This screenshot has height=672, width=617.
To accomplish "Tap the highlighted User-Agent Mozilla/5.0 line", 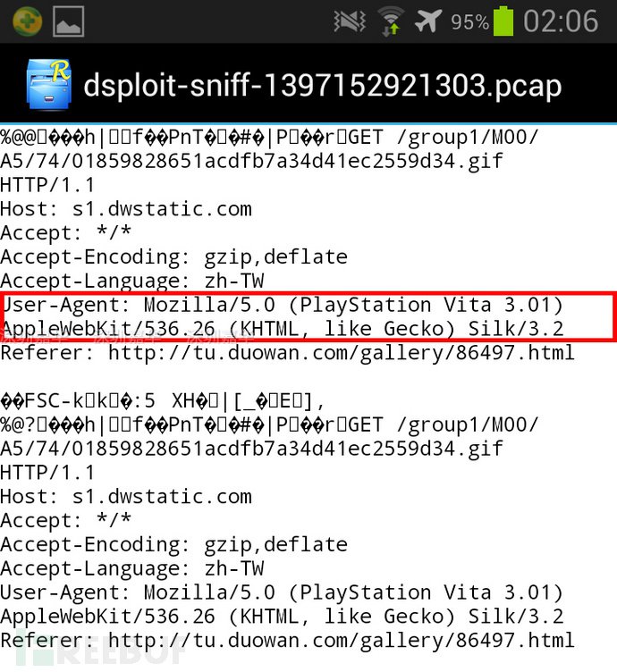I will point(282,305).
